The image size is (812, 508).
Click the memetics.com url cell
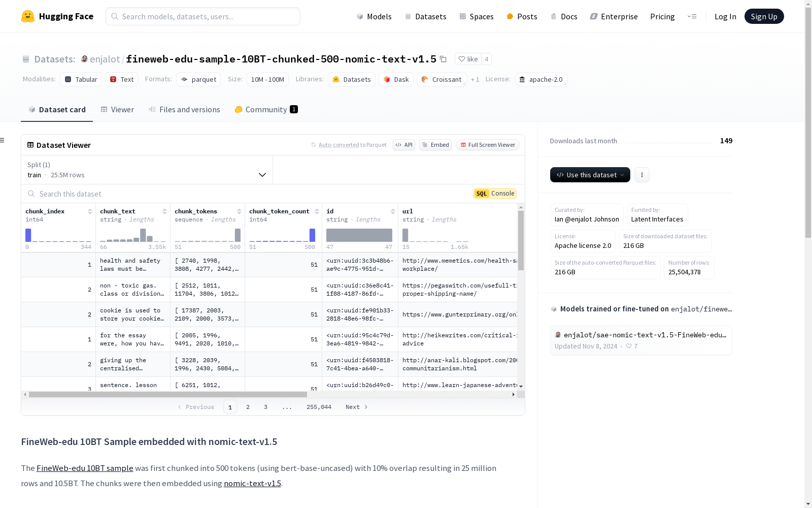458,265
